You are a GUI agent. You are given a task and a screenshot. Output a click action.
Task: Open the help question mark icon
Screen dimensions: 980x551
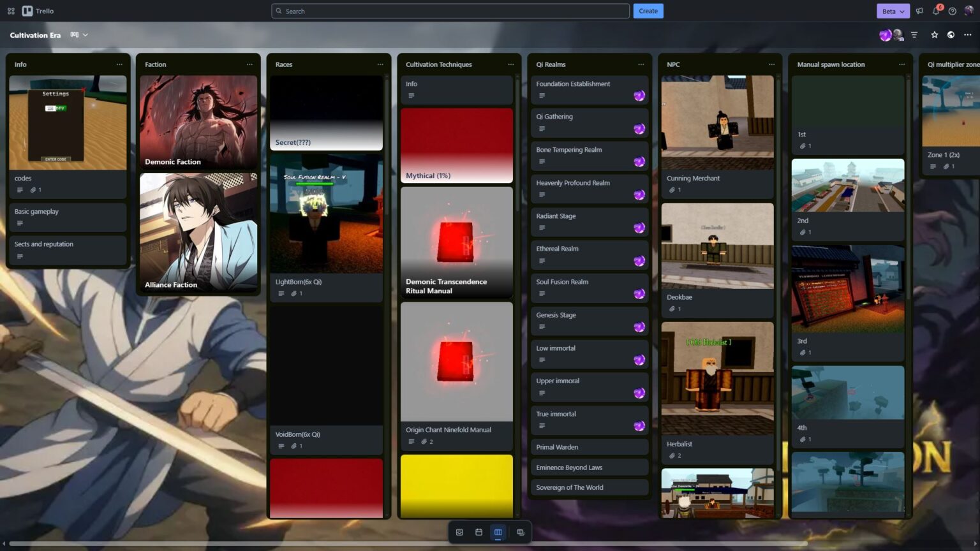coord(952,11)
